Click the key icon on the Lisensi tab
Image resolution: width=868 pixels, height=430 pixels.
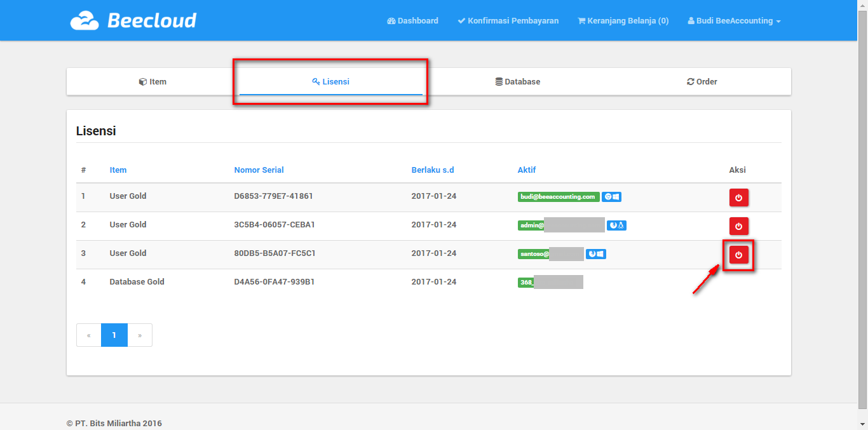(x=316, y=81)
